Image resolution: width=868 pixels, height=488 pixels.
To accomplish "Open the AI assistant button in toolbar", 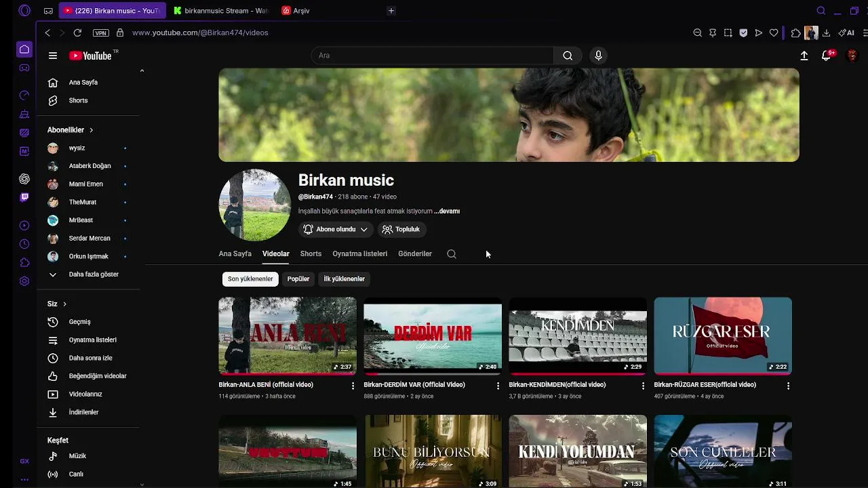I will pyautogui.click(x=846, y=33).
